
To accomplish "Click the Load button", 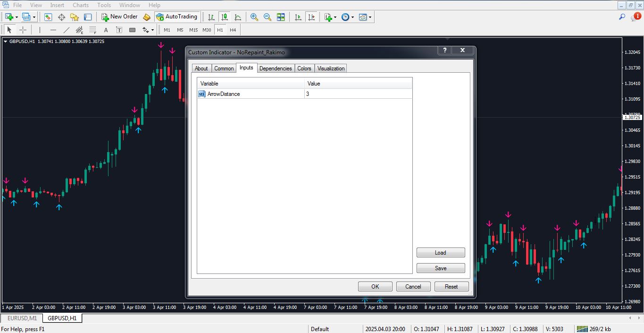I will (x=440, y=253).
